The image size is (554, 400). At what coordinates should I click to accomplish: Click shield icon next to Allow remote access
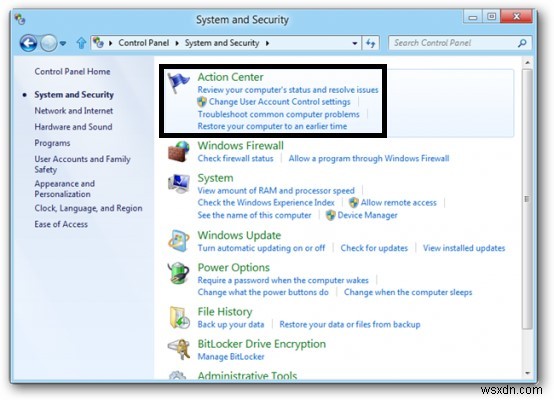pos(353,202)
